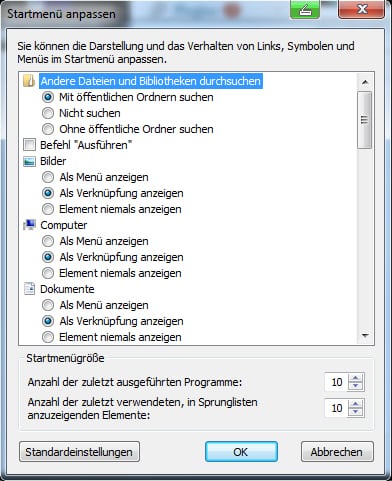392x481 pixels.
Task: Click the folder icon beside 'Andere Dateien und Bibliotheken'
Action: tap(29, 81)
